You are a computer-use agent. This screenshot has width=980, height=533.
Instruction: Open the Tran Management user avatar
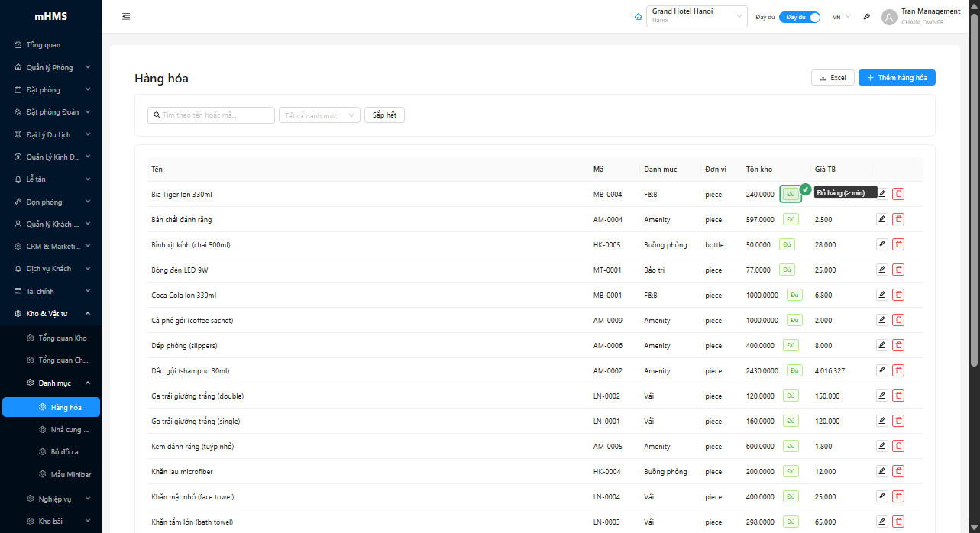click(x=889, y=17)
